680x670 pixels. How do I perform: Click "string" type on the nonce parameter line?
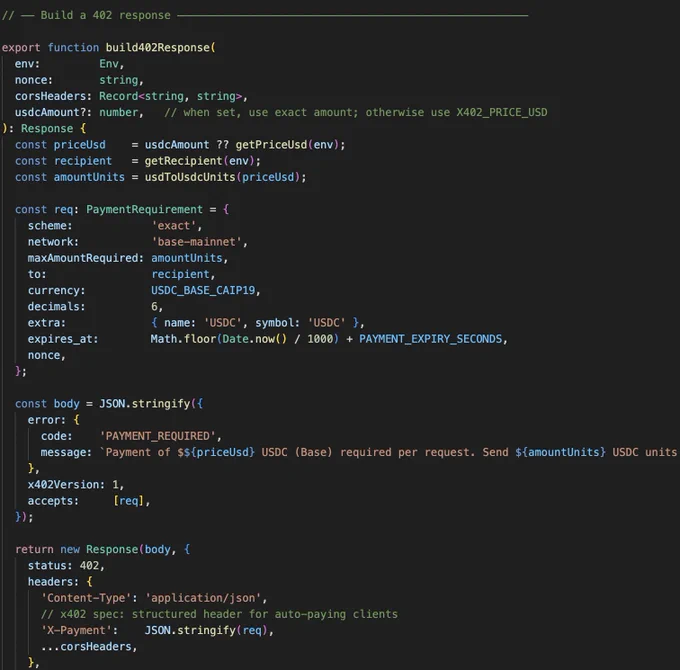[119, 80]
